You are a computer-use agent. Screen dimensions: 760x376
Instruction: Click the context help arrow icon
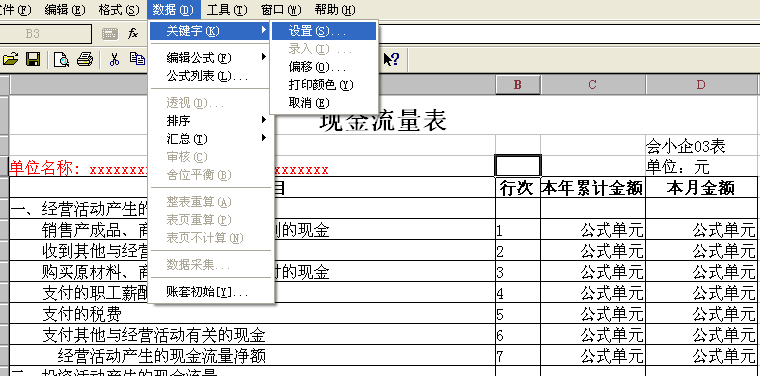point(391,59)
